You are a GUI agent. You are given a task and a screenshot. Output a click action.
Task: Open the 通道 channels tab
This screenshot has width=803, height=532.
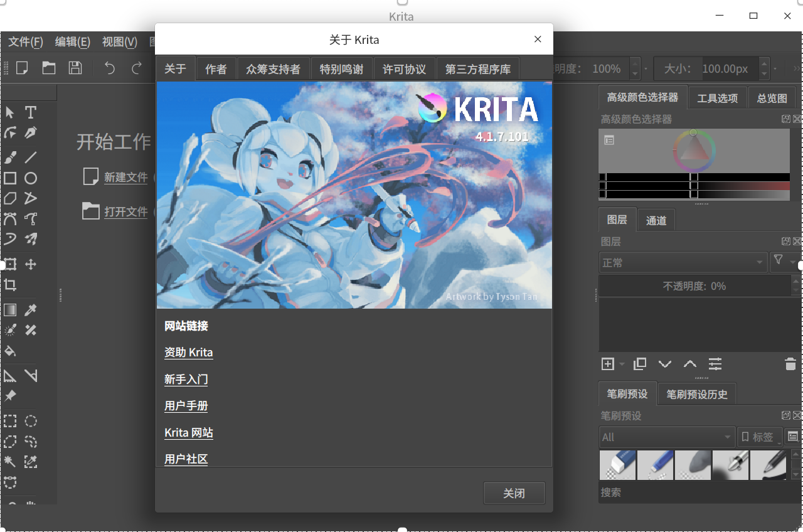click(656, 220)
